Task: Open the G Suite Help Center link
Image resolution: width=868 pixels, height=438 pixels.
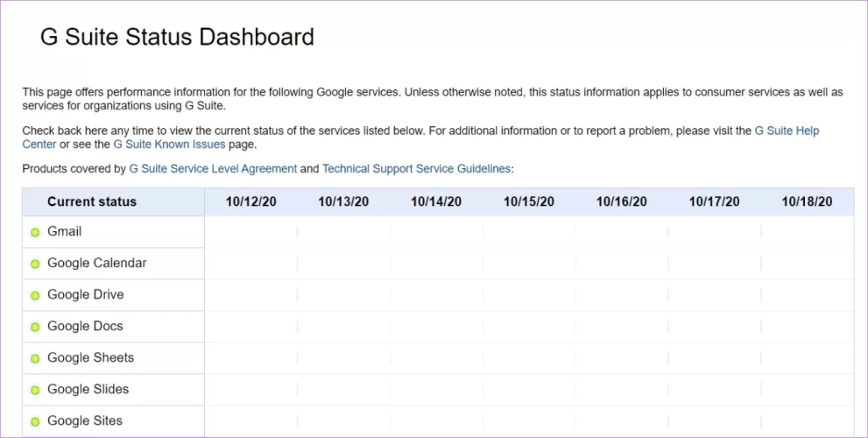Action: pos(787,131)
